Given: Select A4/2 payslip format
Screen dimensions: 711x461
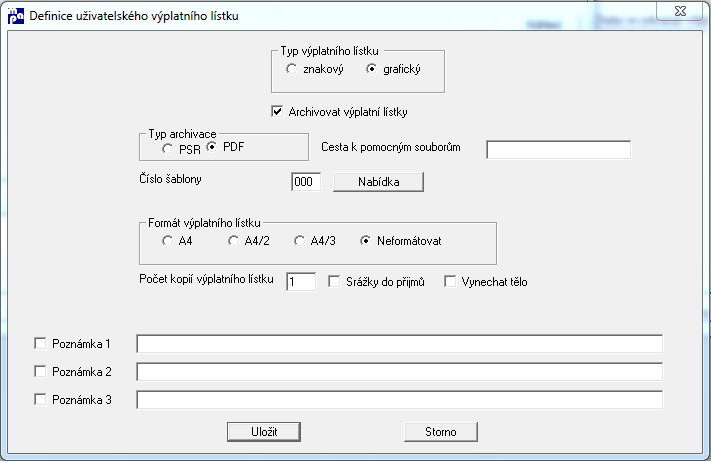Looking at the screenshot, I should 234,241.
